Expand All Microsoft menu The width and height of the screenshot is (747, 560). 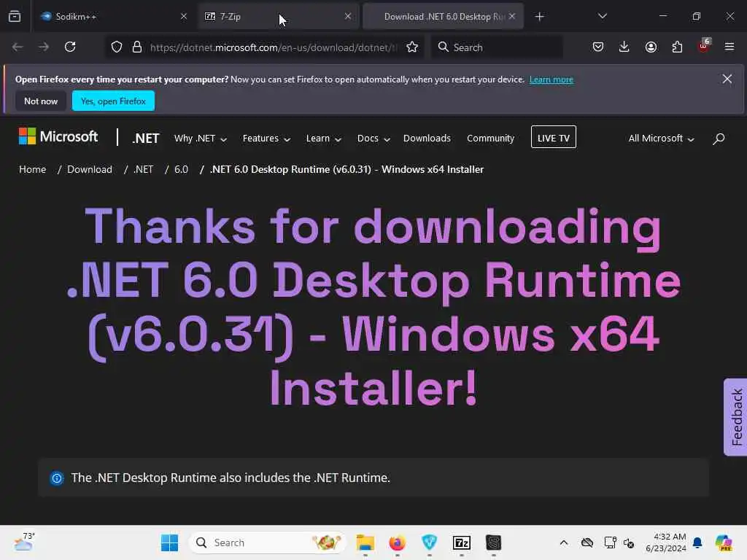[x=661, y=138]
